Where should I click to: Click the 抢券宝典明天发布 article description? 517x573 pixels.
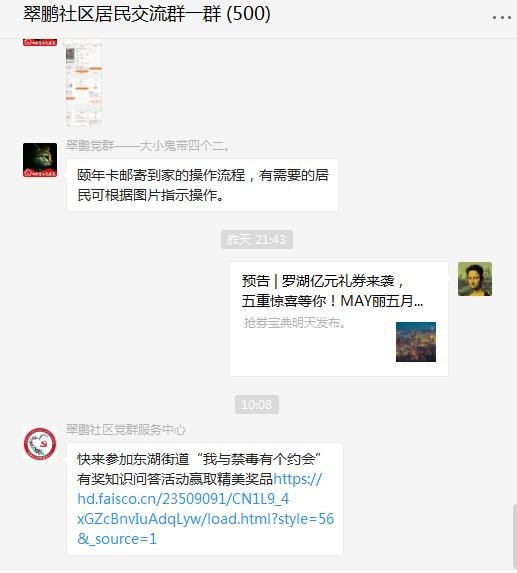pyautogui.click(x=294, y=323)
